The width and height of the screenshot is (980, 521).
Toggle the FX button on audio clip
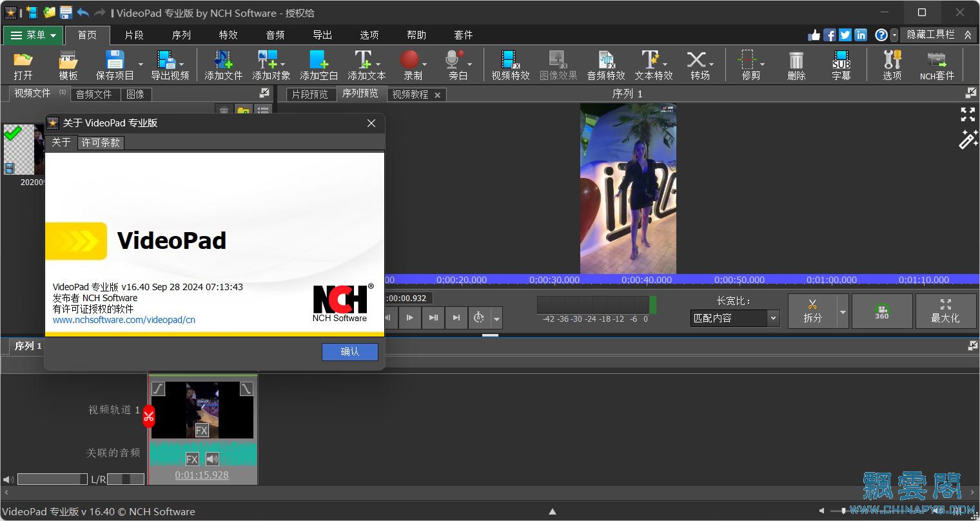pyautogui.click(x=192, y=459)
